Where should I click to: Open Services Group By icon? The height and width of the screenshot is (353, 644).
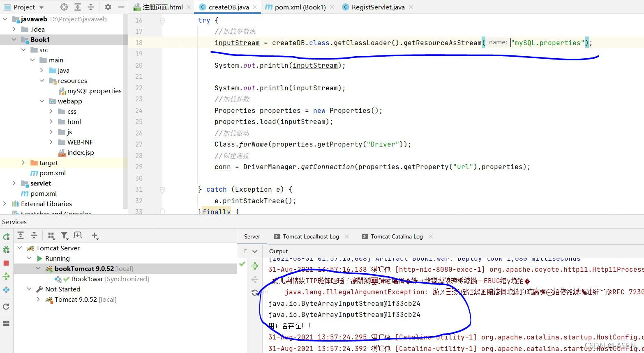51,235
